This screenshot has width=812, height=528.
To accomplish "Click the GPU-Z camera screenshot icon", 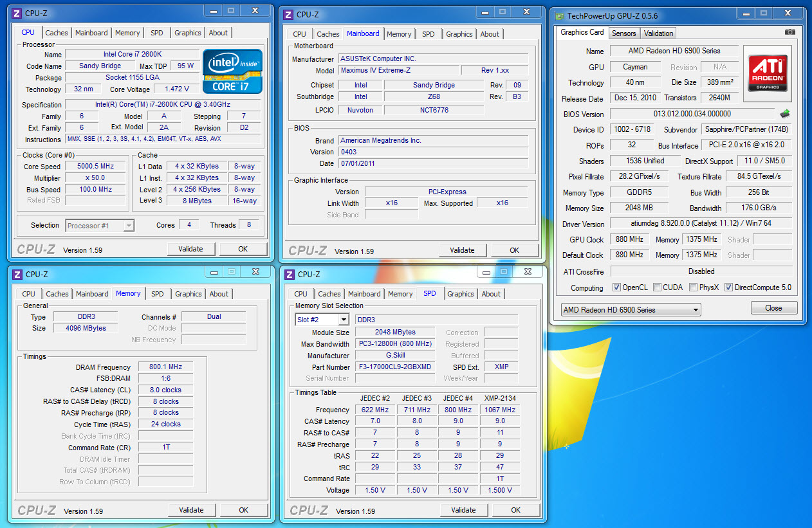I will tap(789, 32).
